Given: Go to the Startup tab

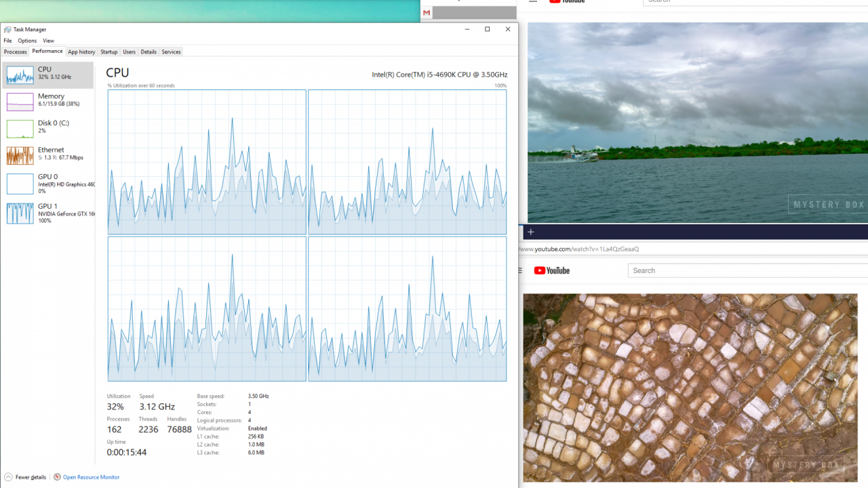Looking at the screenshot, I should point(108,52).
